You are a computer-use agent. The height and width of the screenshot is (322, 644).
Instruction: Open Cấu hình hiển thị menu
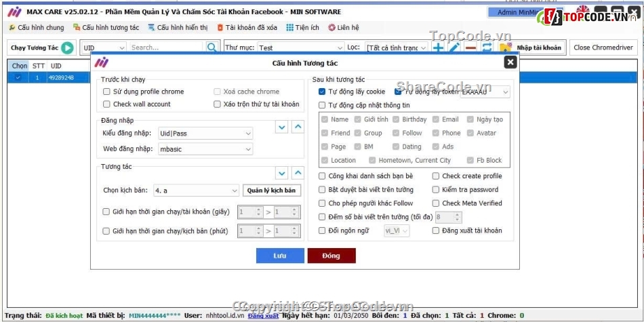pos(178,28)
